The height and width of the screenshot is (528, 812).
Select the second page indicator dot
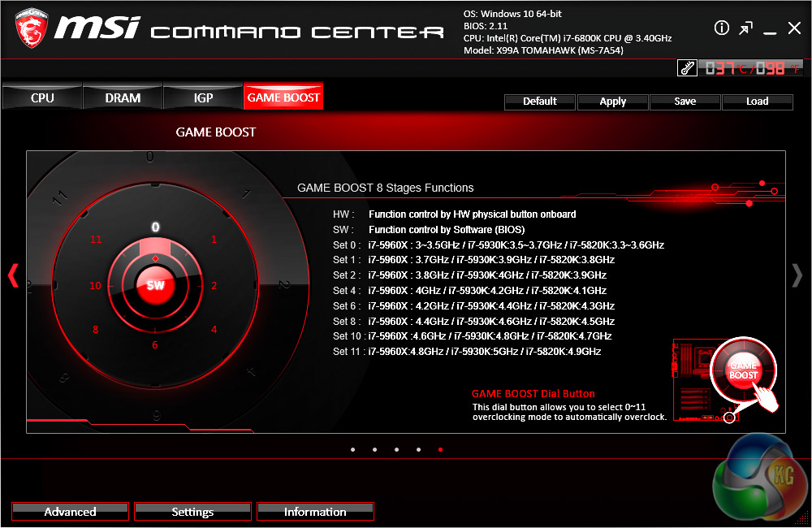pos(374,450)
